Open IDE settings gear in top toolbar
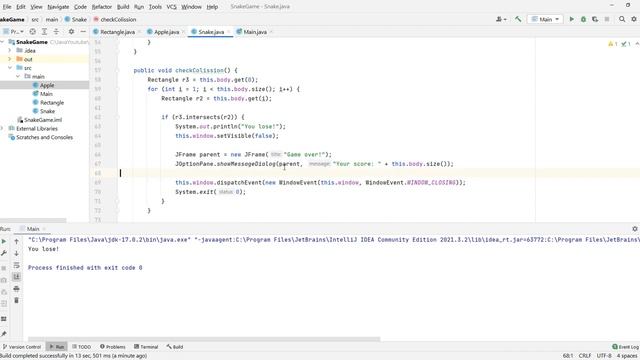 pyautogui.click(x=634, y=19)
